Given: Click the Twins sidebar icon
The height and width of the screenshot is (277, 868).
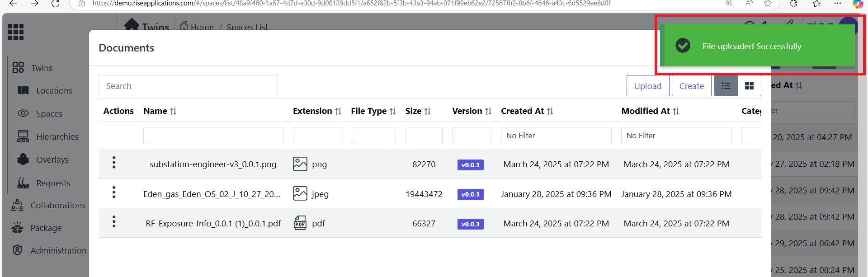Looking at the screenshot, I should click(x=18, y=68).
